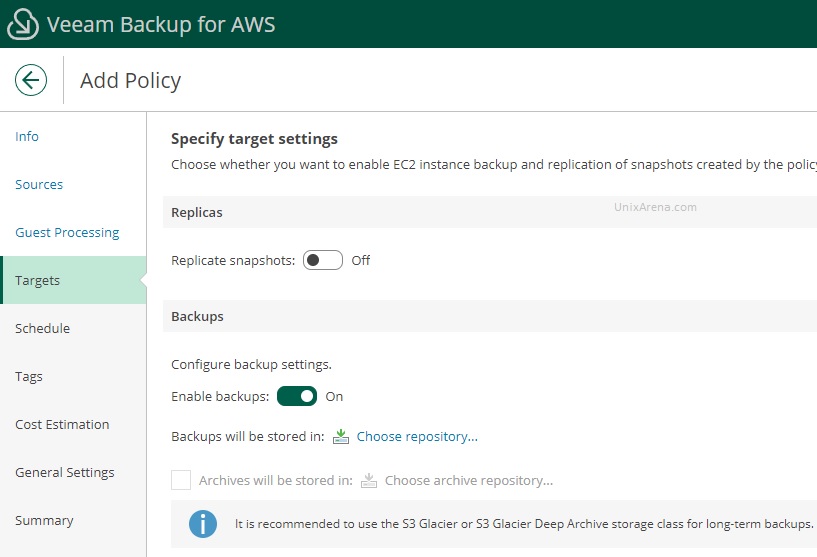817x557 pixels.
Task: Click the Replicate snapshots label
Action: (233, 260)
